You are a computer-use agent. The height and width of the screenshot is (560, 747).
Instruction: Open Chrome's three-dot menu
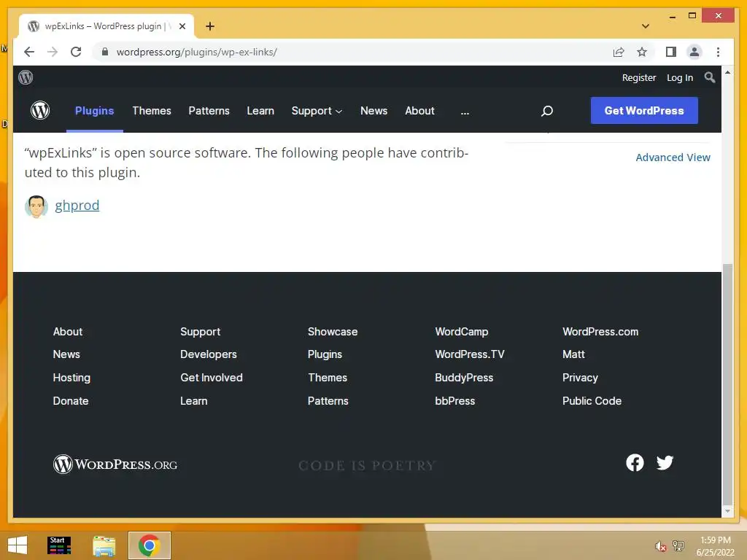coord(718,52)
